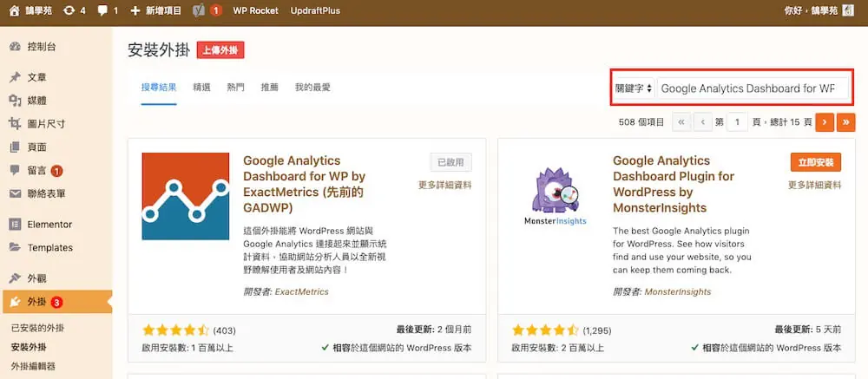Image resolution: width=868 pixels, height=379 pixels.
Task: Open UpdraftPlus in the admin bar
Action: click(316, 10)
